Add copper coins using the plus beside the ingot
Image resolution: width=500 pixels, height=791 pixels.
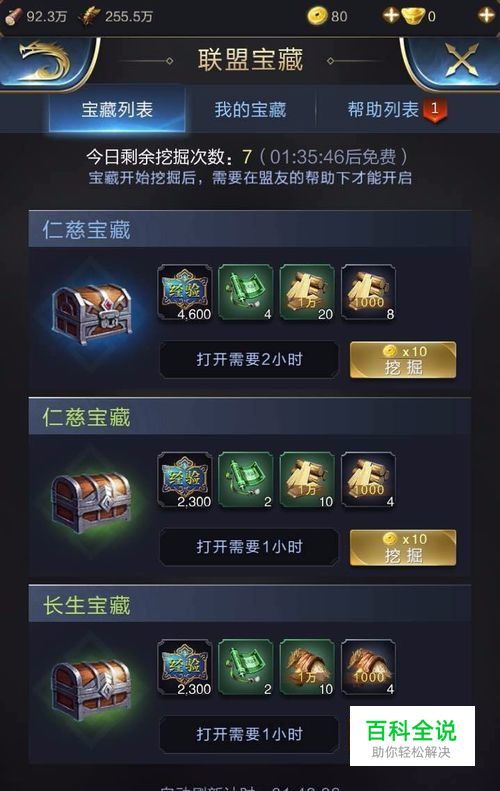click(x=391, y=16)
